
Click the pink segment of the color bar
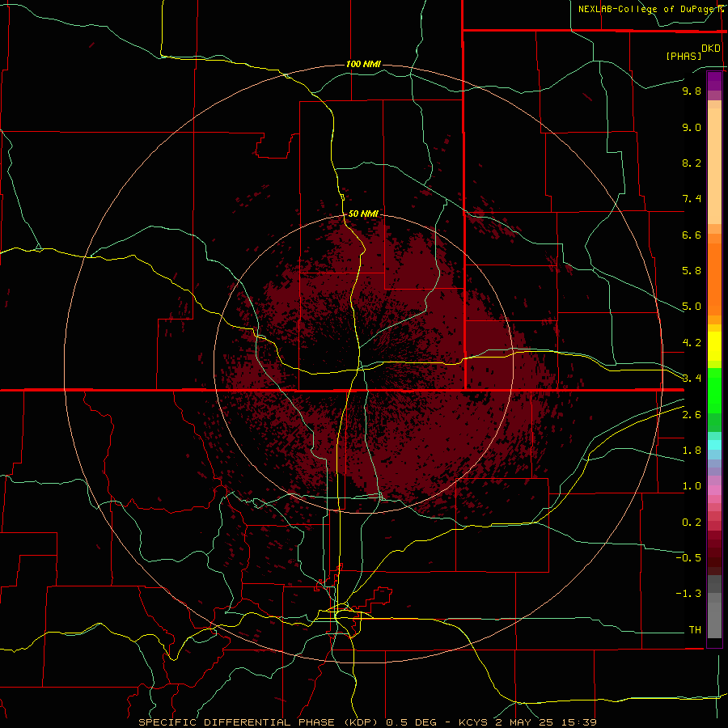pos(714,490)
